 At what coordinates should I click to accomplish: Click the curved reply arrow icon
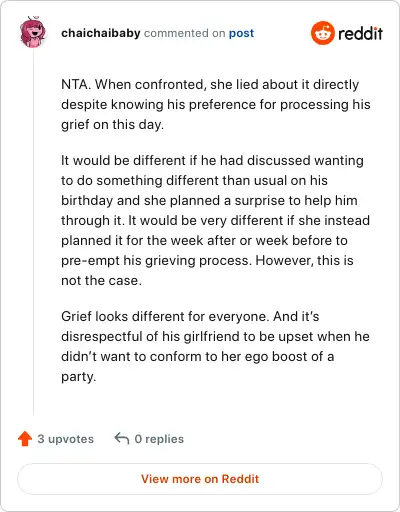pyautogui.click(x=122, y=439)
